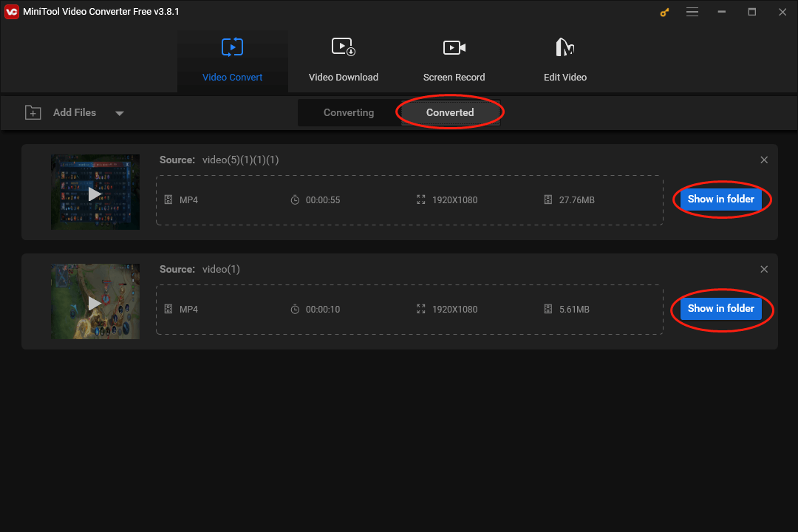
Task: Click the Video Download icon
Action: (344, 47)
